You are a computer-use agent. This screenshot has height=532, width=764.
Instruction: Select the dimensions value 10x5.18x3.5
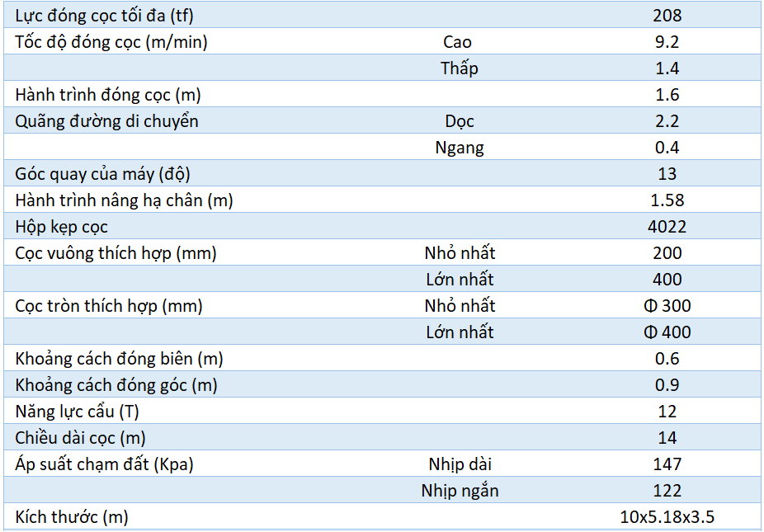pos(667,517)
